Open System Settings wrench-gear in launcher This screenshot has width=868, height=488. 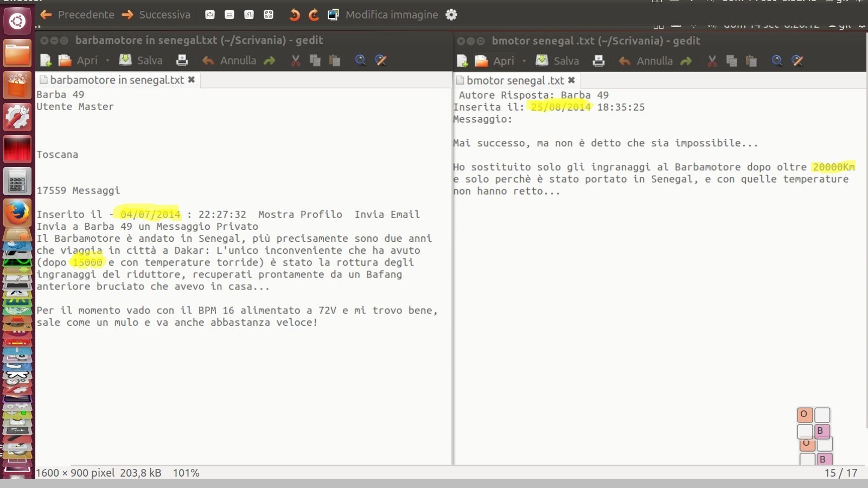17,117
